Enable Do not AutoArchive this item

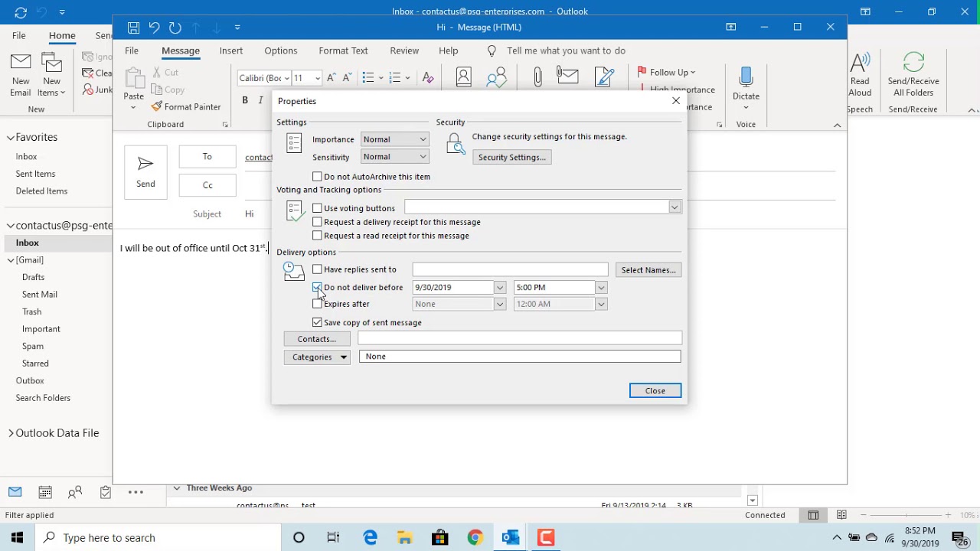point(317,177)
